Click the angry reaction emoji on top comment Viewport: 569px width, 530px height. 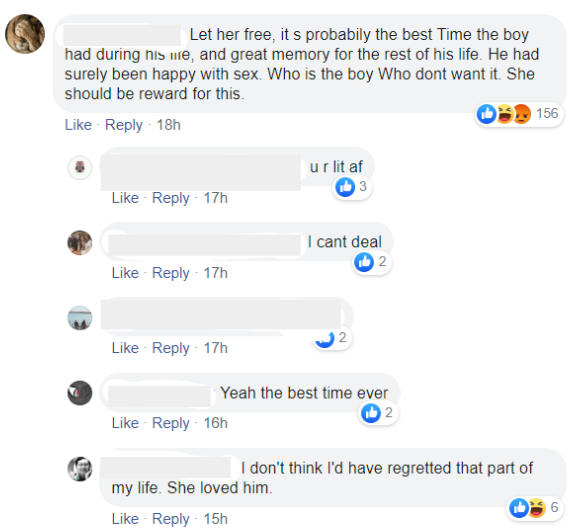tap(523, 114)
